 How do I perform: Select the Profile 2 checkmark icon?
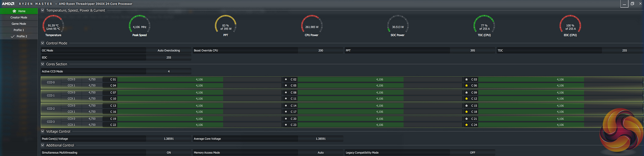click(x=13, y=37)
